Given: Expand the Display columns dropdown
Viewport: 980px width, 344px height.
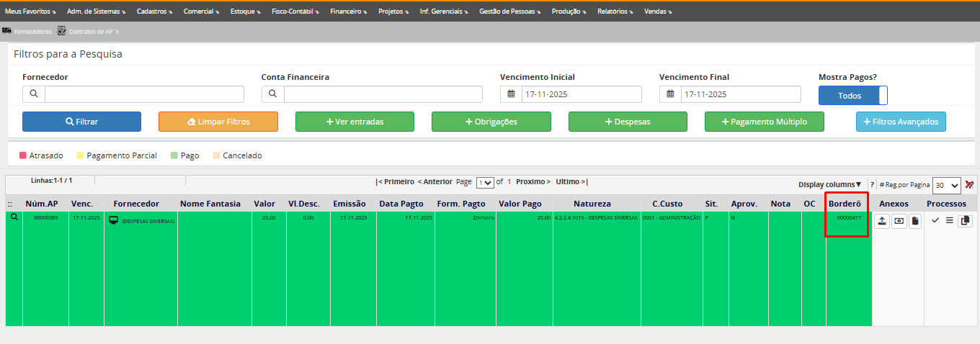Looking at the screenshot, I should pyautogui.click(x=829, y=184).
